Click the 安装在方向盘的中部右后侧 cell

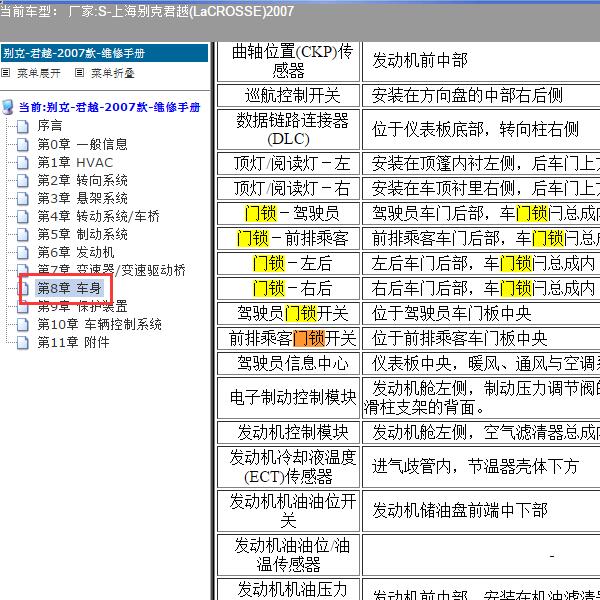[x=481, y=96]
